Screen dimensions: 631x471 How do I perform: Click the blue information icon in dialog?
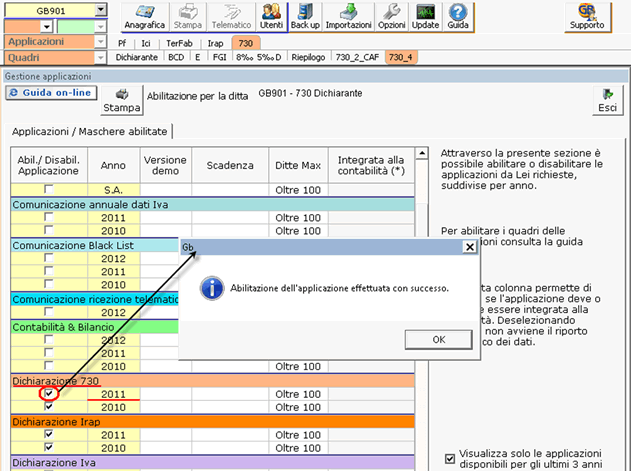coord(212,288)
